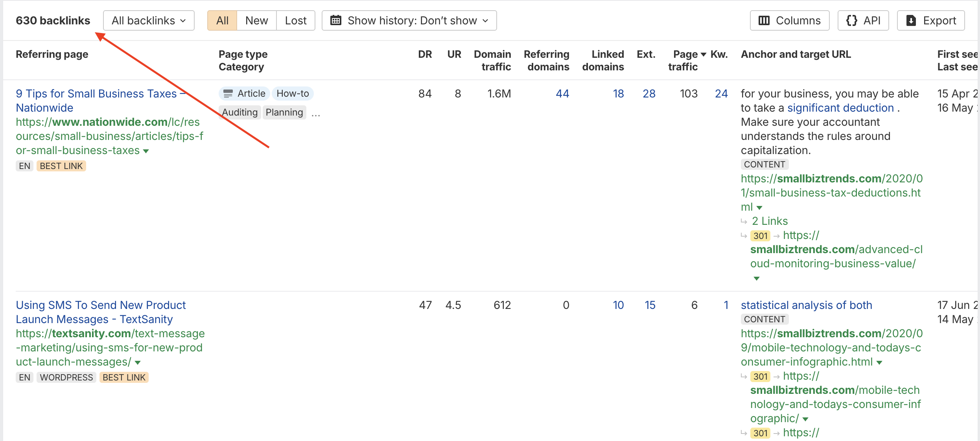Viewport: 980px width, 441px height.
Task: Open linked domains count 18
Action: [618, 94]
